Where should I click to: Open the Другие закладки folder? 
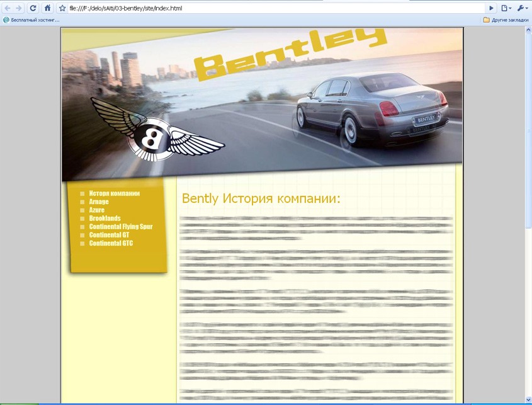[506, 20]
